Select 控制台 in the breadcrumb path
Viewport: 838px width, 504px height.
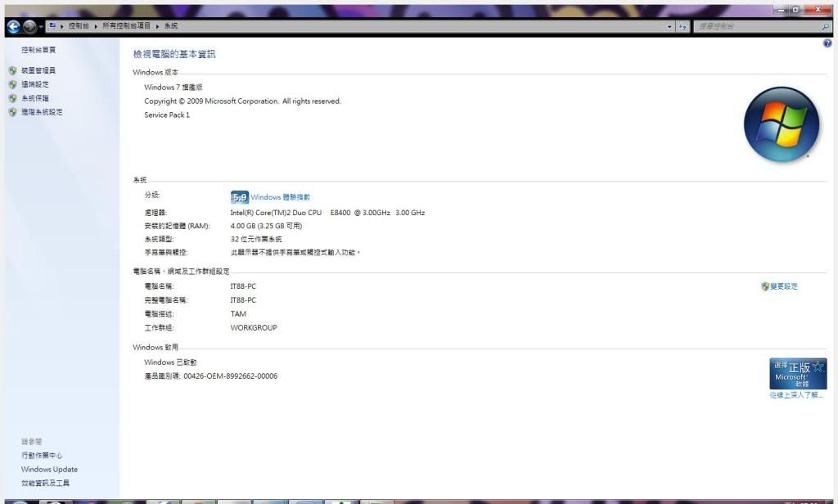79,26
